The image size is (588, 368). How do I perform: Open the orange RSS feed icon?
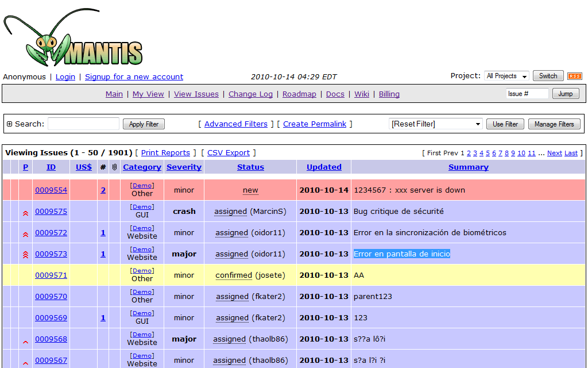574,76
